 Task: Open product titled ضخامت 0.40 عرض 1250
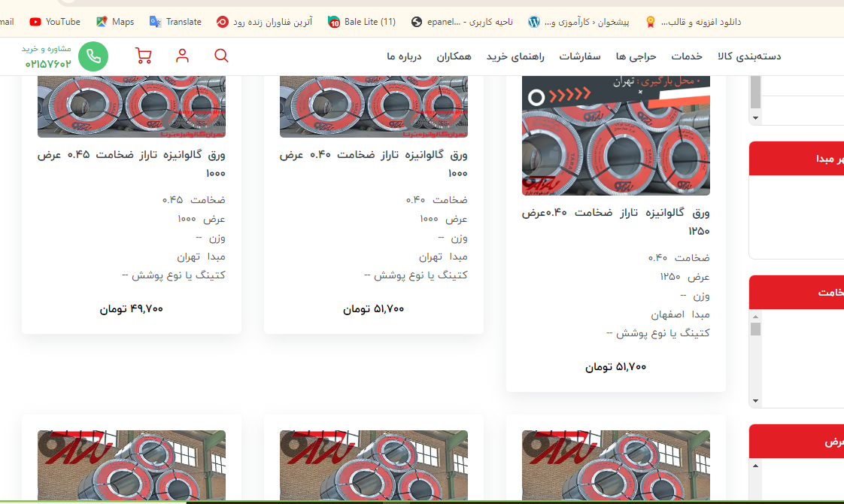615,221
